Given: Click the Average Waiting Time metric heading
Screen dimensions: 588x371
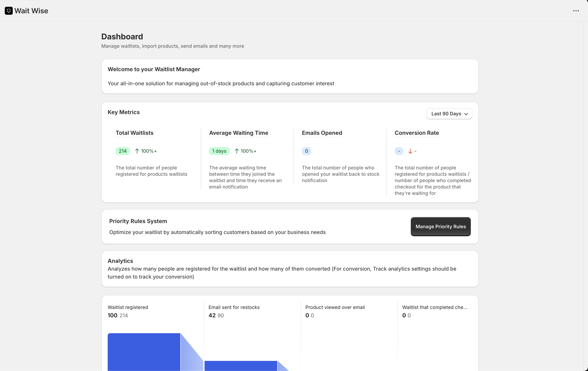Looking at the screenshot, I should 239,133.
